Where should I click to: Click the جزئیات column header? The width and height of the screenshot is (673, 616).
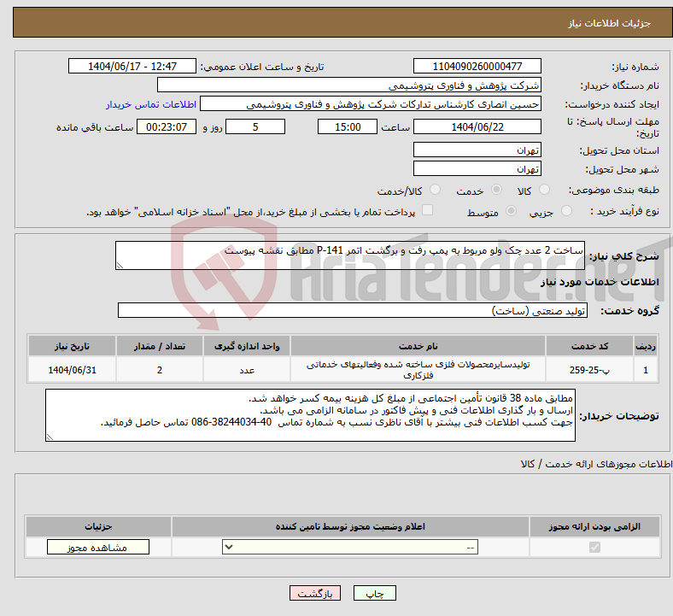98,526
